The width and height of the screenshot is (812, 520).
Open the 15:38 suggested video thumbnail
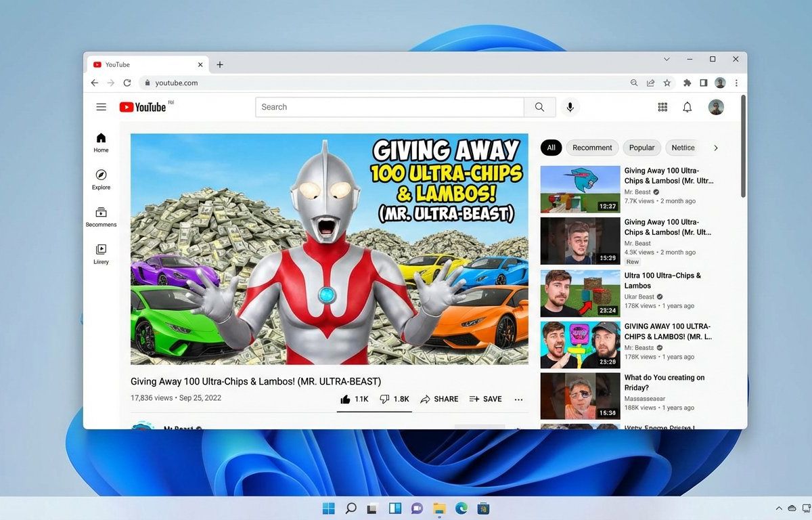[580, 395]
